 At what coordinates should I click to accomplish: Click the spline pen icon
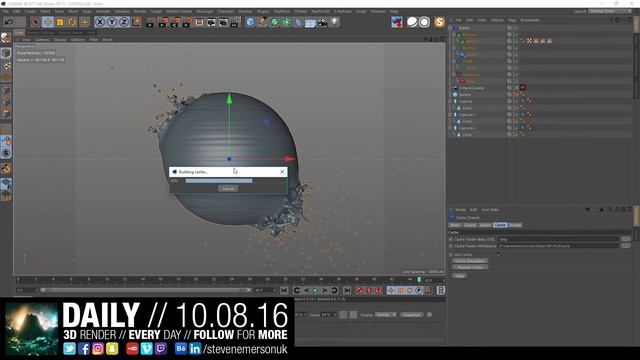(x=262, y=22)
